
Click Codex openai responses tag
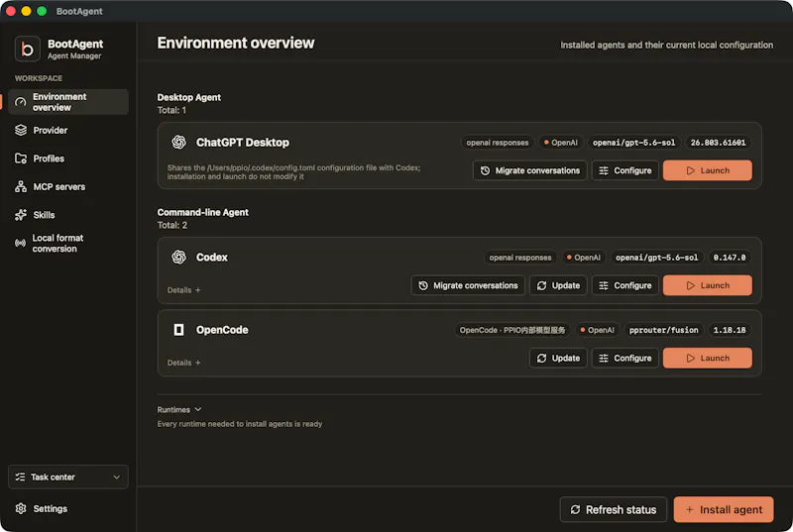[520, 258]
